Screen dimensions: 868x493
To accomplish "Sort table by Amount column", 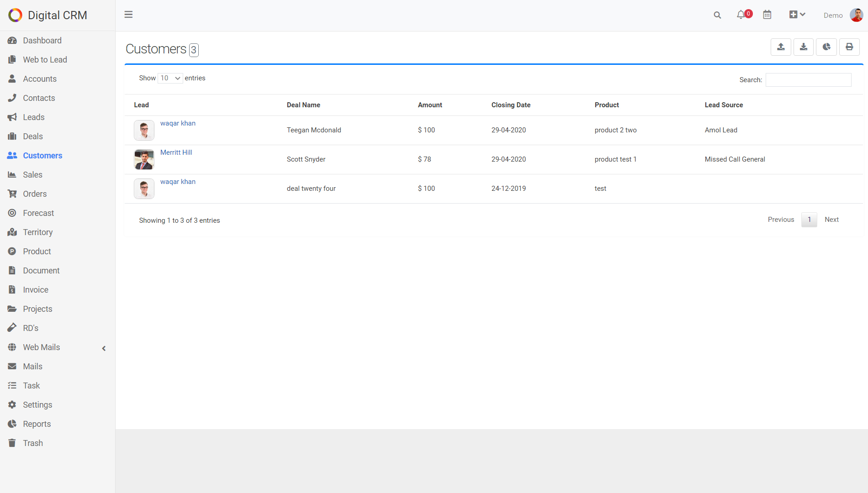I will pos(430,105).
